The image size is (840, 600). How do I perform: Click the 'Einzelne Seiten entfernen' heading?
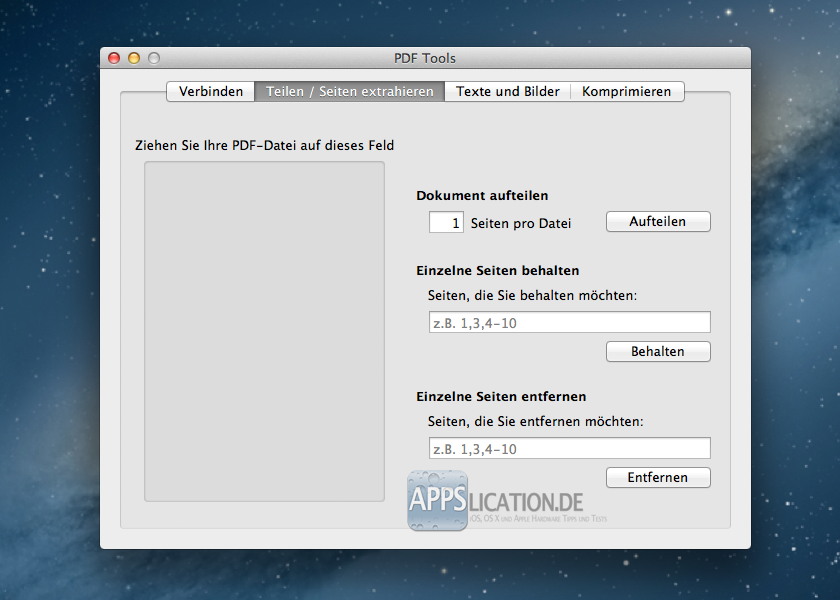click(501, 396)
